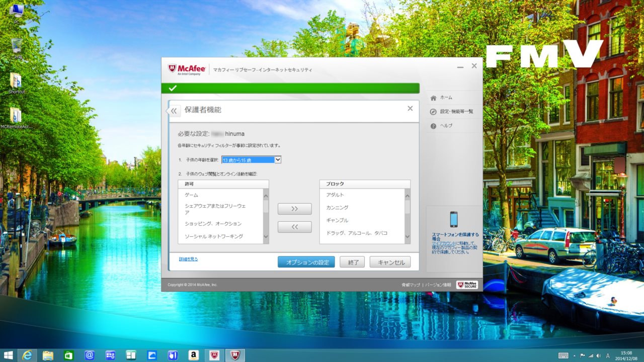Select ギャンブル in the blocked list
Viewport: 644px width, 362px height.
click(x=337, y=220)
